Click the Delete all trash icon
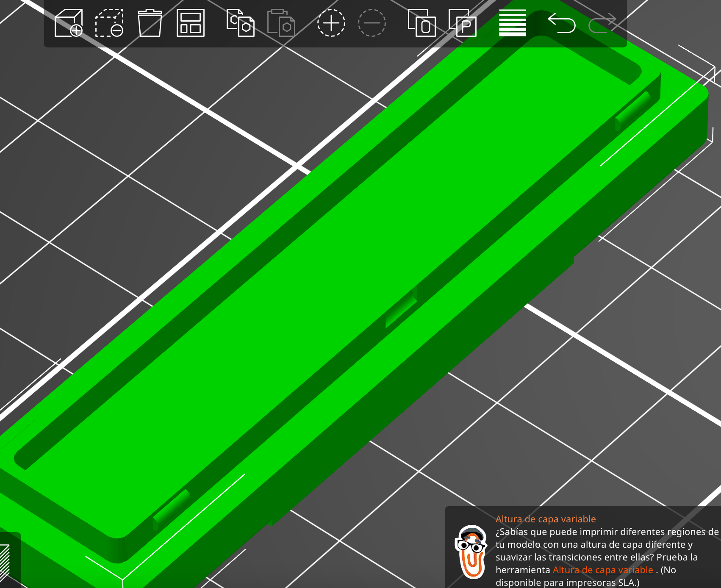 [150, 23]
